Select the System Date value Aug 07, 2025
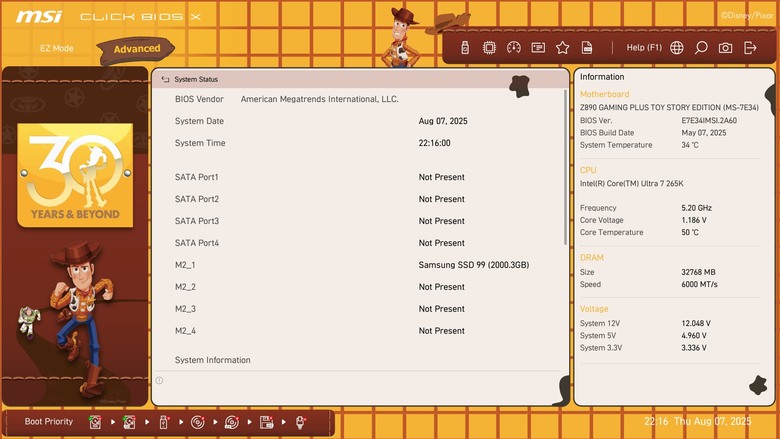 [x=443, y=121]
